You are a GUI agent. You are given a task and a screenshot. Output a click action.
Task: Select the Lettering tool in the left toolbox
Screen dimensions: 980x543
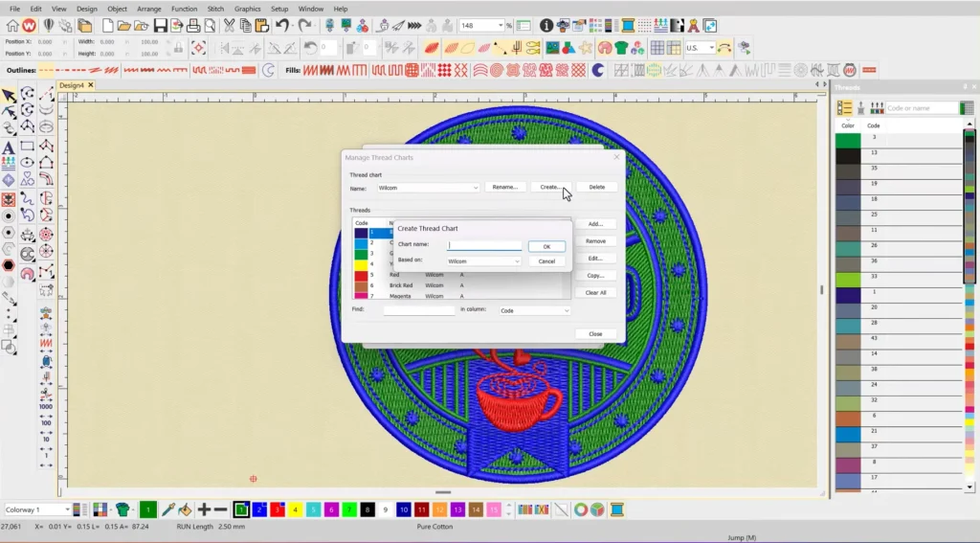coord(8,148)
